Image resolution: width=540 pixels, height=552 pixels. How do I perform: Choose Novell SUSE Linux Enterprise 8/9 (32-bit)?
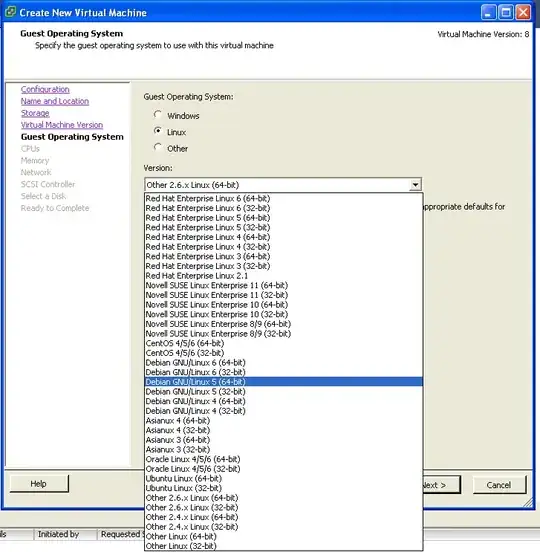pyautogui.click(x=283, y=334)
